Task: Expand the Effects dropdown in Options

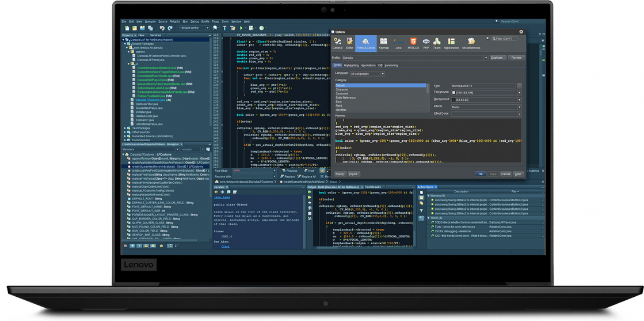Action: tap(486, 107)
